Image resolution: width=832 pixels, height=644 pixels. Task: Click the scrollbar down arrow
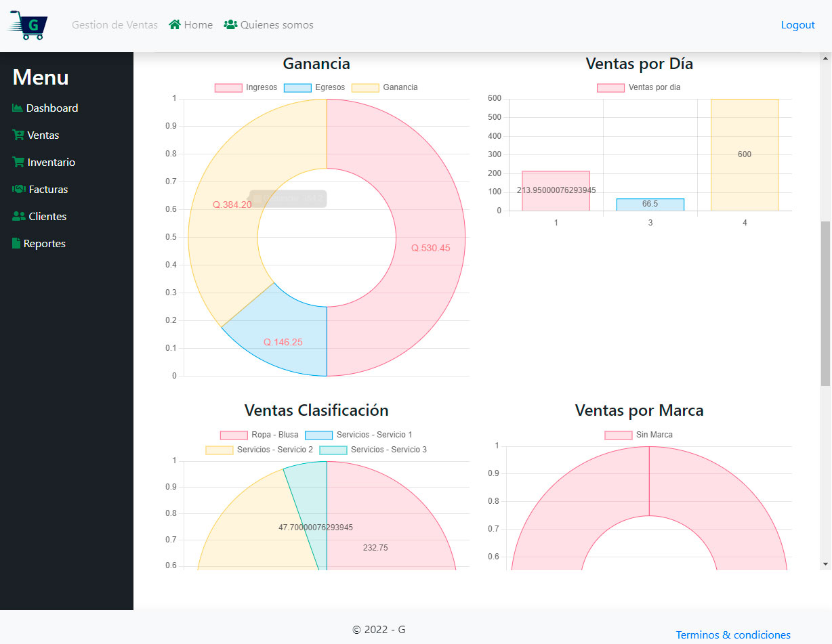click(825, 563)
